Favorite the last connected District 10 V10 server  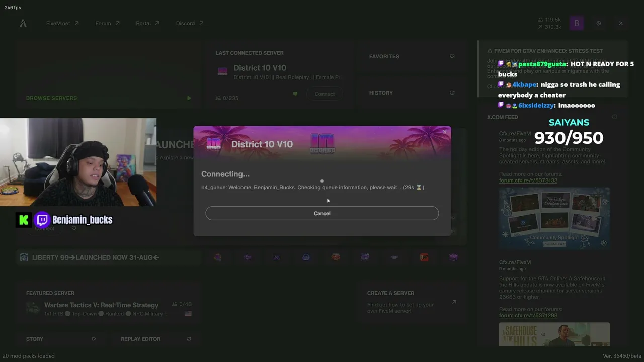click(295, 94)
